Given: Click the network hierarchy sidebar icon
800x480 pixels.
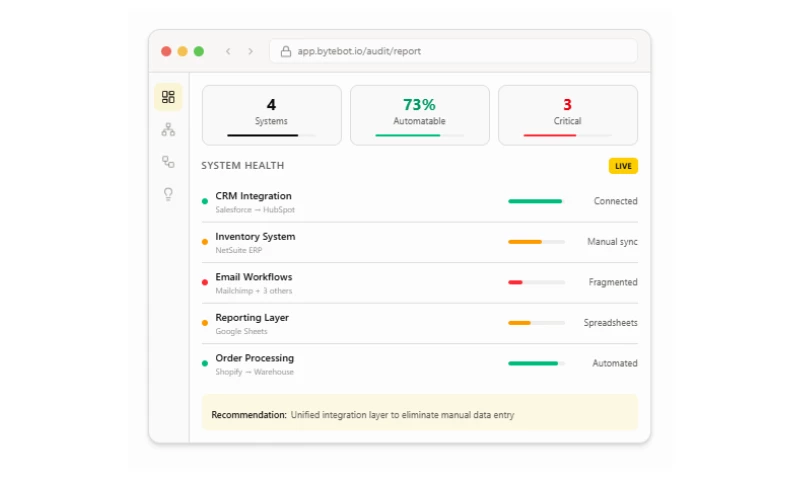Looking at the screenshot, I should click(x=168, y=129).
